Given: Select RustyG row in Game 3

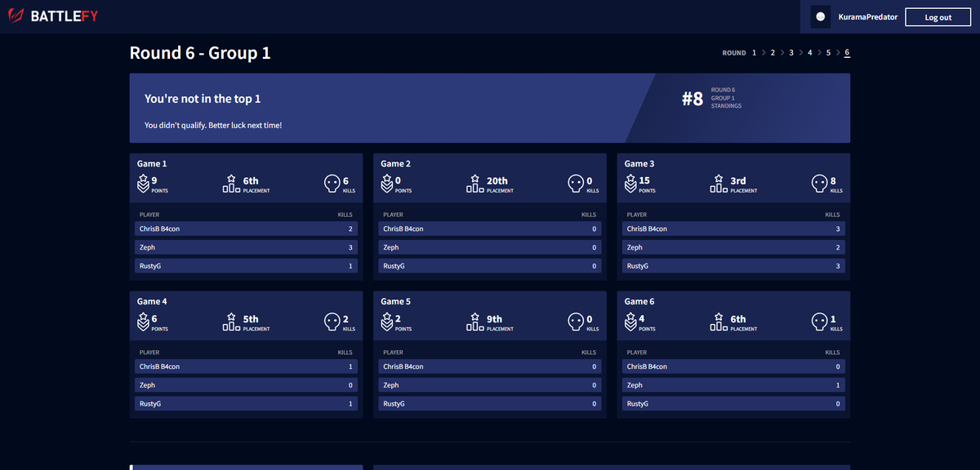Looking at the screenshot, I should click(x=733, y=266).
